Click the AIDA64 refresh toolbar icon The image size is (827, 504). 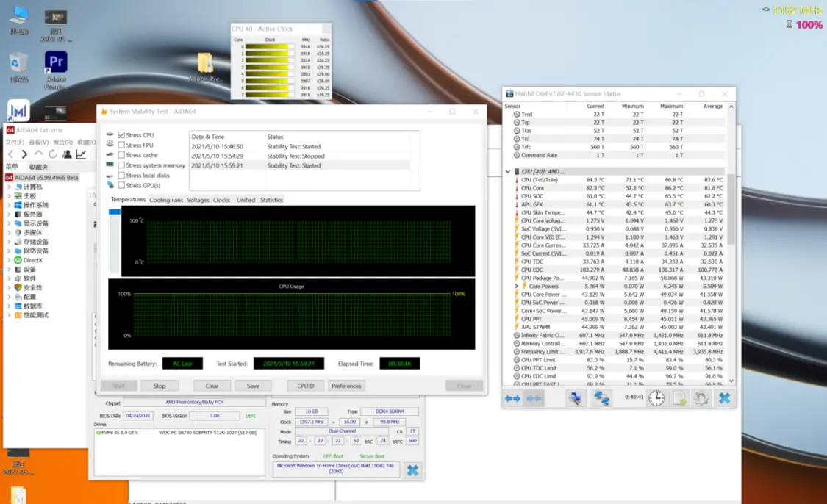coord(52,154)
